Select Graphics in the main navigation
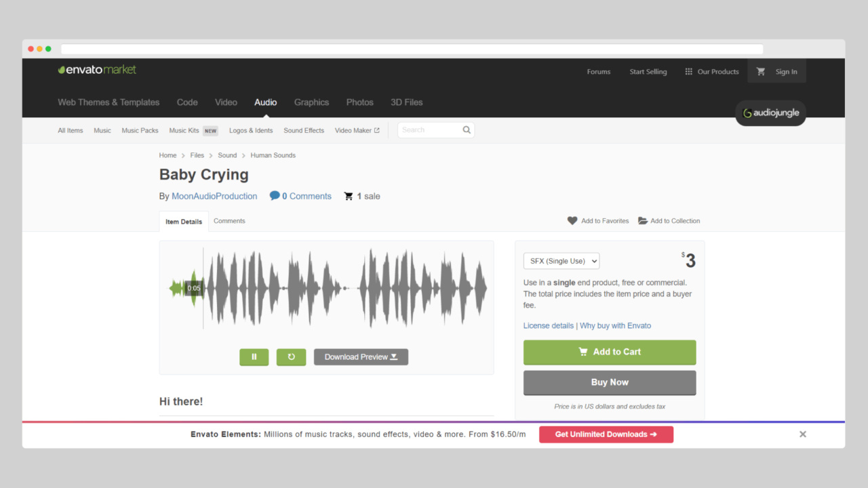868x488 pixels. pyautogui.click(x=311, y=102)
